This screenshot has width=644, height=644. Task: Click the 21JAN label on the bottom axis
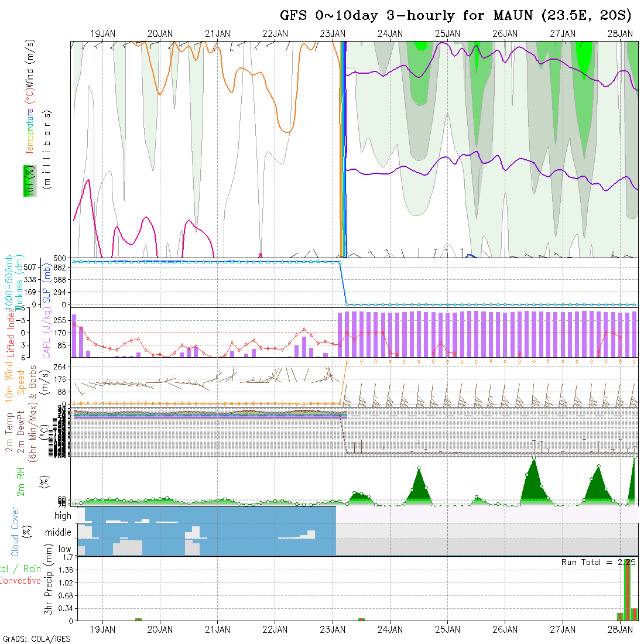click(218, 629)
